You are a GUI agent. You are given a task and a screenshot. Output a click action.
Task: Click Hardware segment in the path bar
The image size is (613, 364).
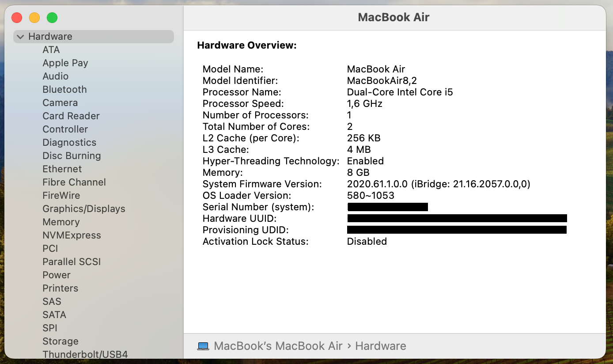coord(380,346)
